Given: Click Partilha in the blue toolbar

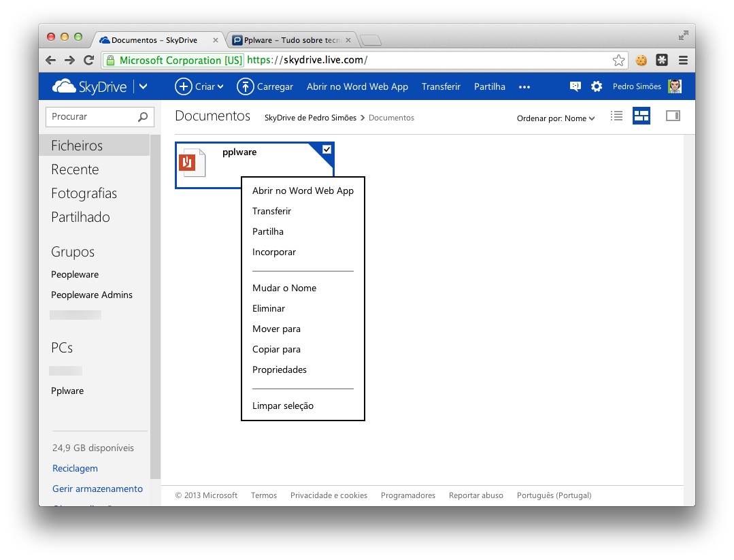Looking at the screenshot, I should coord(490,86).
